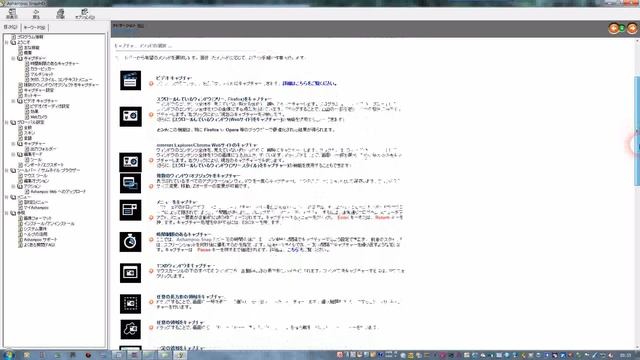Open the インポート/エクスポート tree topic
Viewport: 640px width, 360px height.
coord(44,165)
